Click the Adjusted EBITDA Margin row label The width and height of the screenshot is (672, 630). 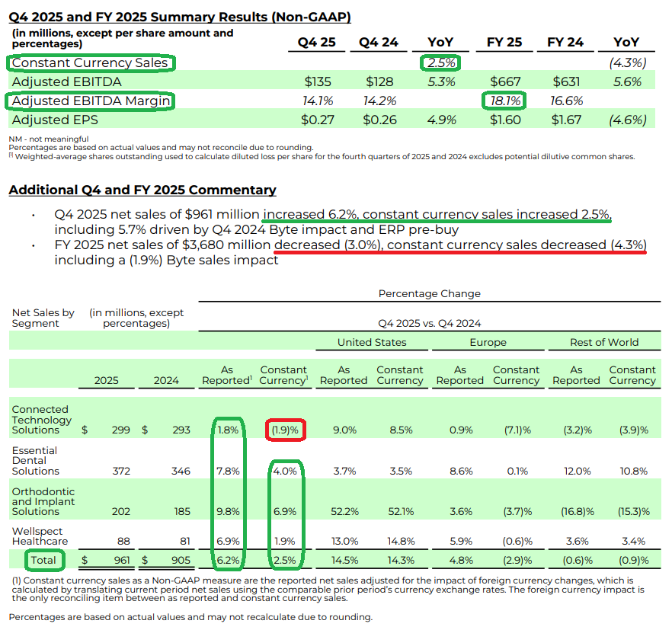pos(90,101)
